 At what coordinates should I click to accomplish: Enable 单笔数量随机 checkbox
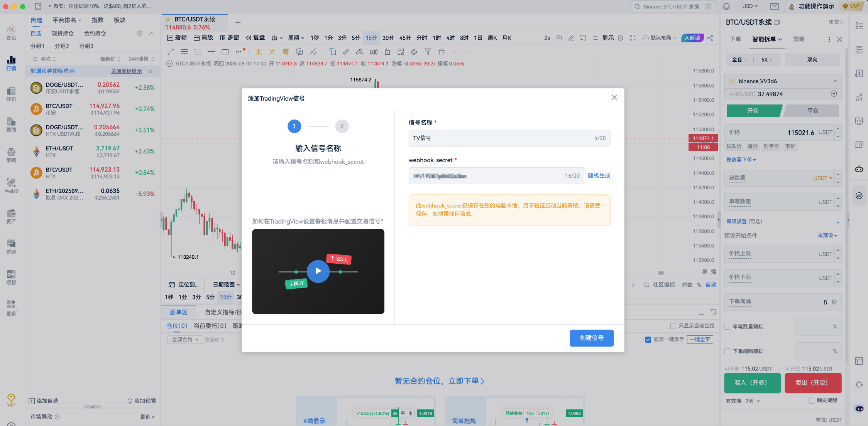(727, 327)
